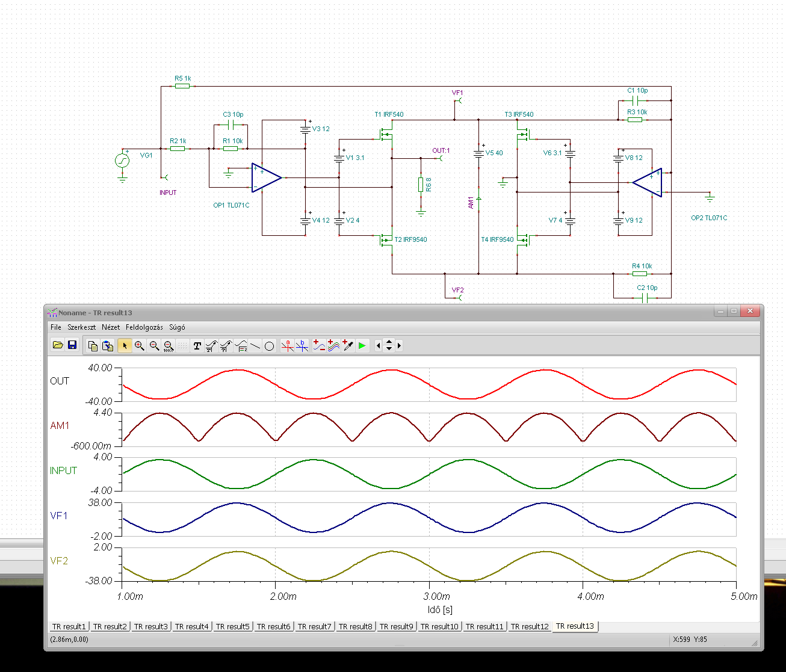The width and height of the screenshot is (786, 672).
Task: Click the right scroll arrow in toolbar
Action: (399, 345)
